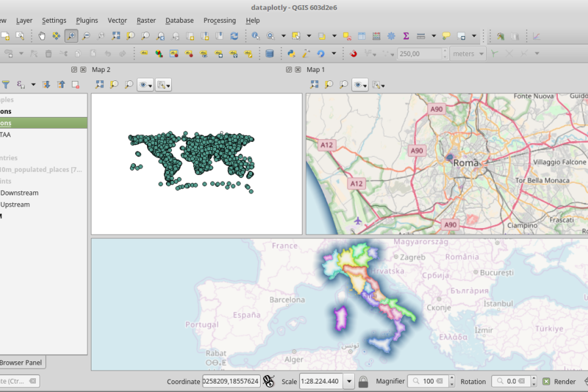This screenshot has height=392, width=588.
Task: Zoom to full extent in Map 2 panel
Action: (x=98, y=84)
